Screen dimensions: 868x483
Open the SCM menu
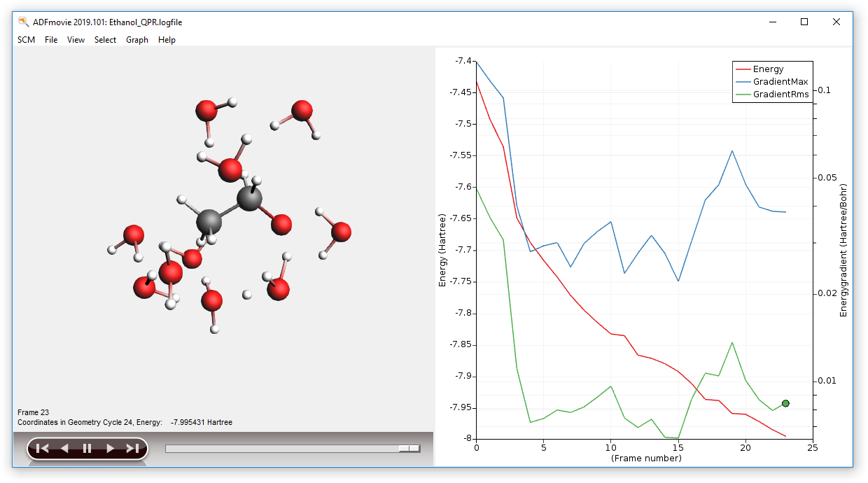[x=26, y=40]
